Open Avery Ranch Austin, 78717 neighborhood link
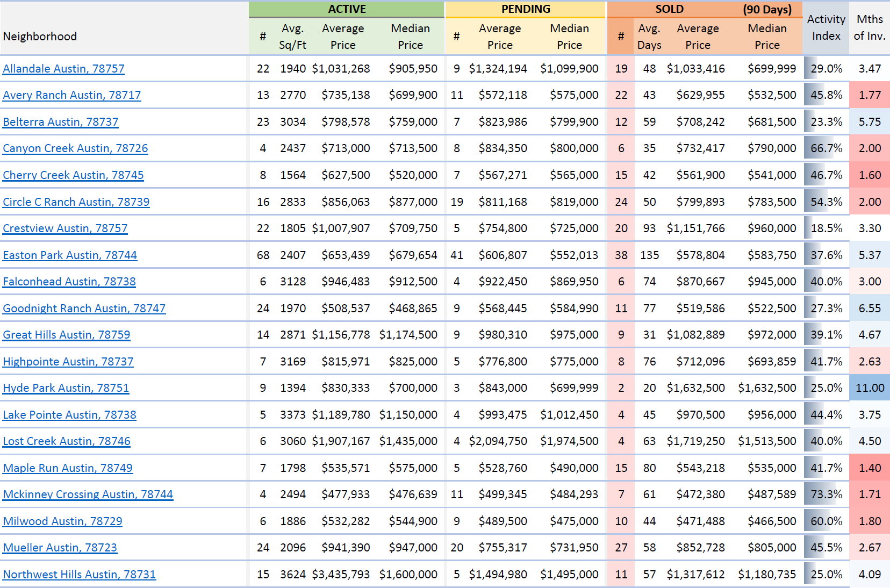890x588 pixels. tap(71, 95)
